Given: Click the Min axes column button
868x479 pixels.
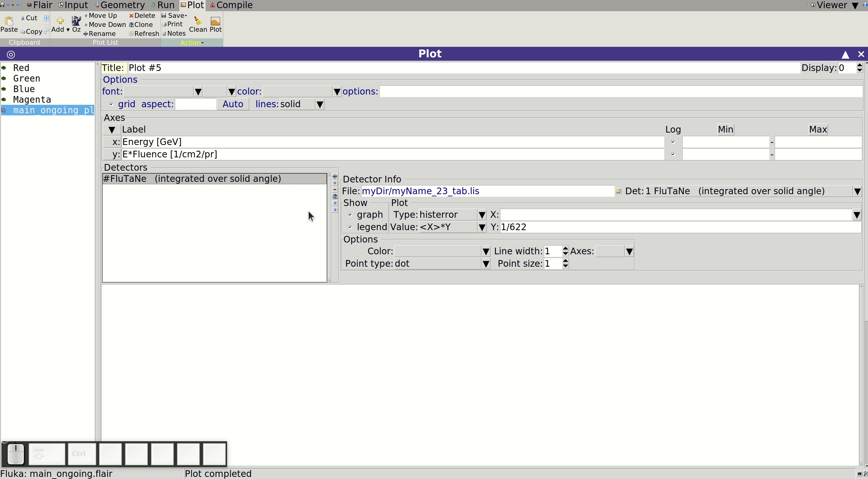Looking at the screenshot, I should (x=725, y=129).
